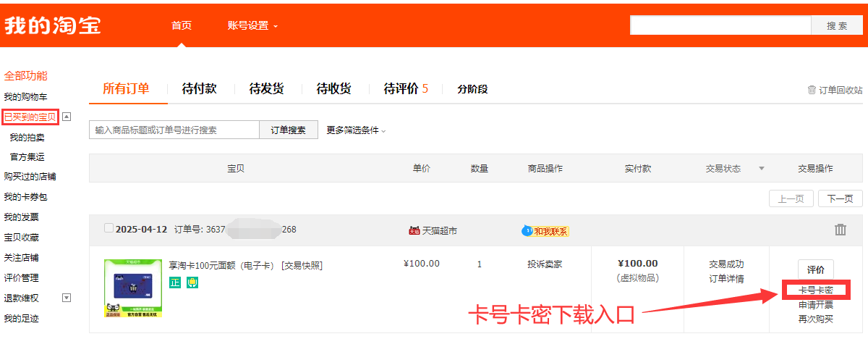
Task: Collapse the 已买到的宝贝 submenu arrow
Action: tap(66, 116)
